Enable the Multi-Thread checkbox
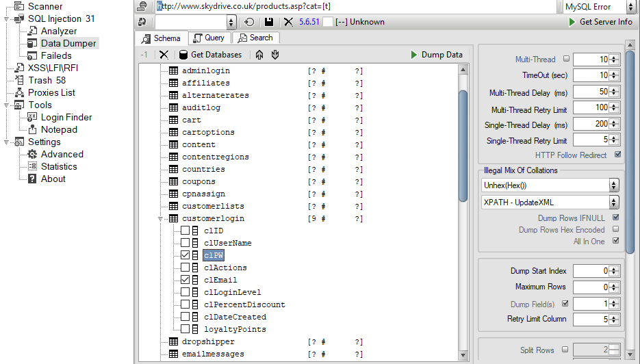The width and height of the screenshot is (640, 364). (566, 59)
